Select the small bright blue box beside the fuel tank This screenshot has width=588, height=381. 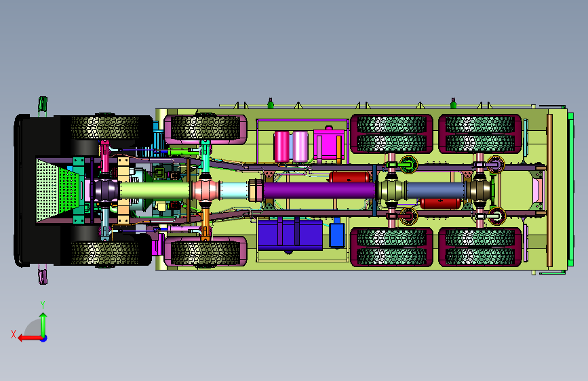[337, 235]
